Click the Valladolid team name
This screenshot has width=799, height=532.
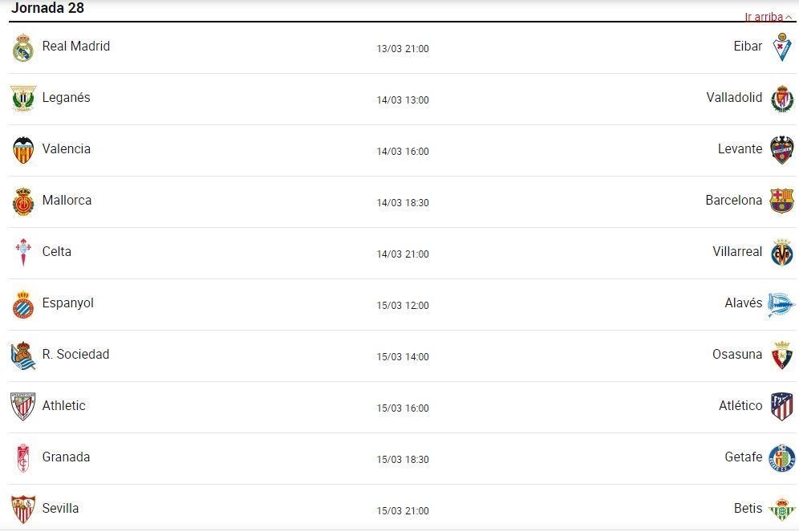(x=734, y=97)
